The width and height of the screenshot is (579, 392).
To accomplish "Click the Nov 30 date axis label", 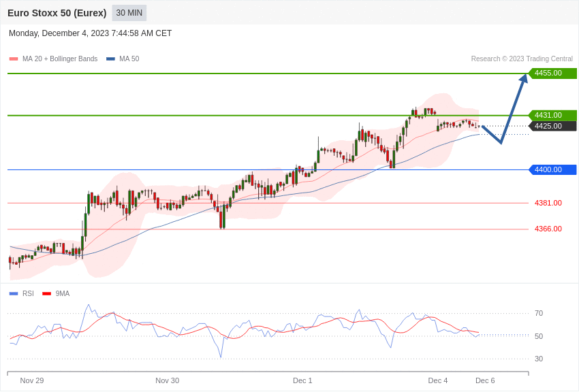I will (x=167, y=380).
